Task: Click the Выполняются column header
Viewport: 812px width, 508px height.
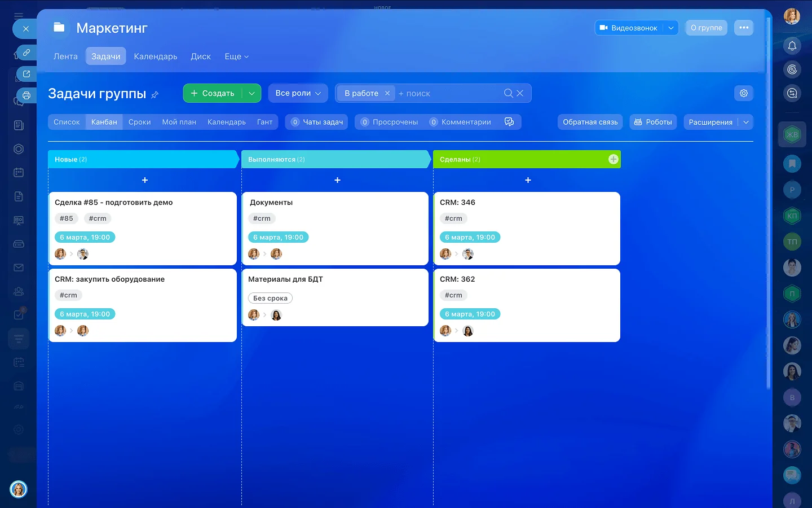Action: click(x=336, y=159)
